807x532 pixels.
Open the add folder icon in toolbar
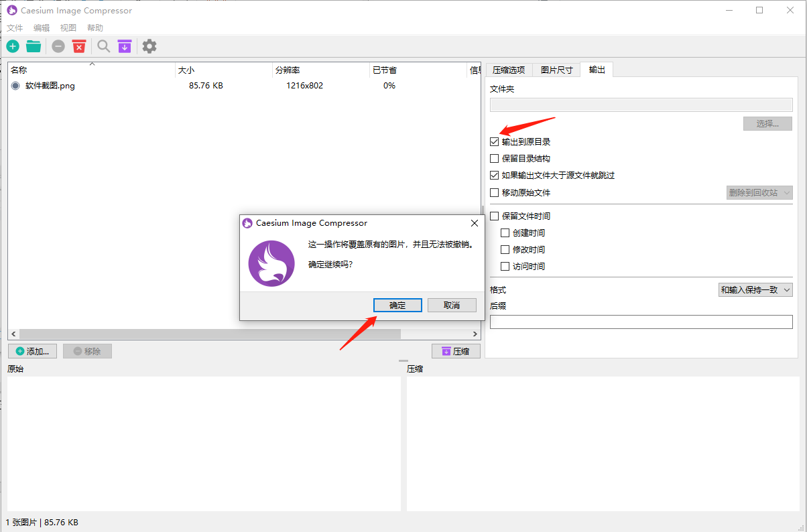click(34, 46)
